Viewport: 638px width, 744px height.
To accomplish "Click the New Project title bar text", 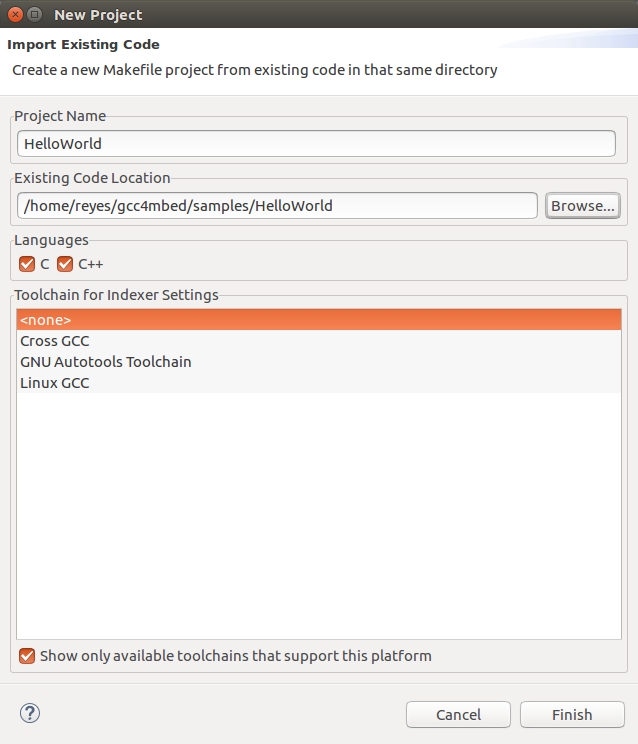I will [98, 15].
